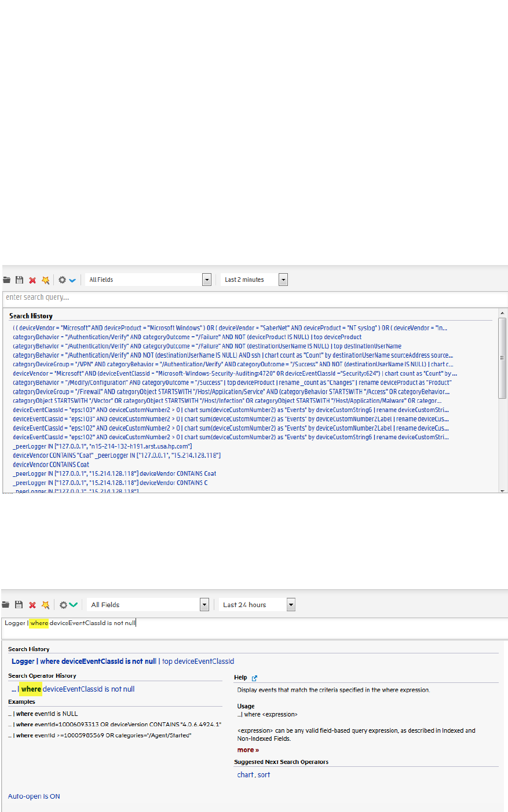Screen dimensions: 508x812
Task: Select history query ending '| top deviceProduct'
Action: 187,337
